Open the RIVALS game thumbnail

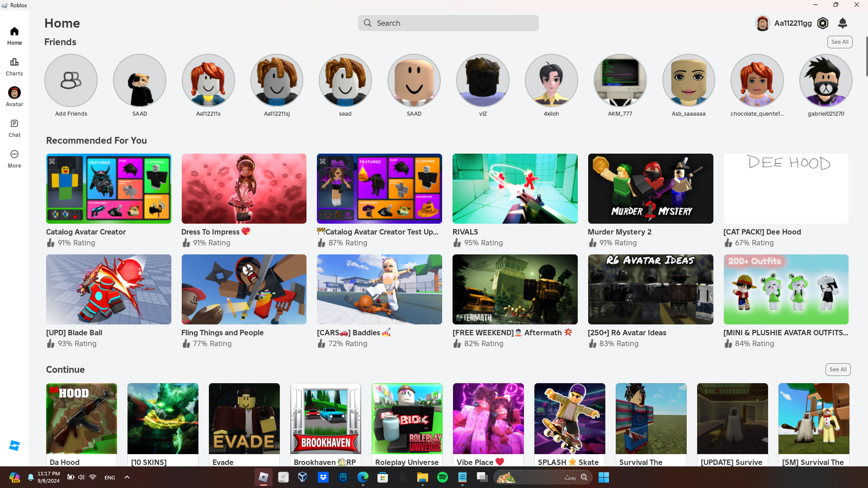click(x=515, y=188)
